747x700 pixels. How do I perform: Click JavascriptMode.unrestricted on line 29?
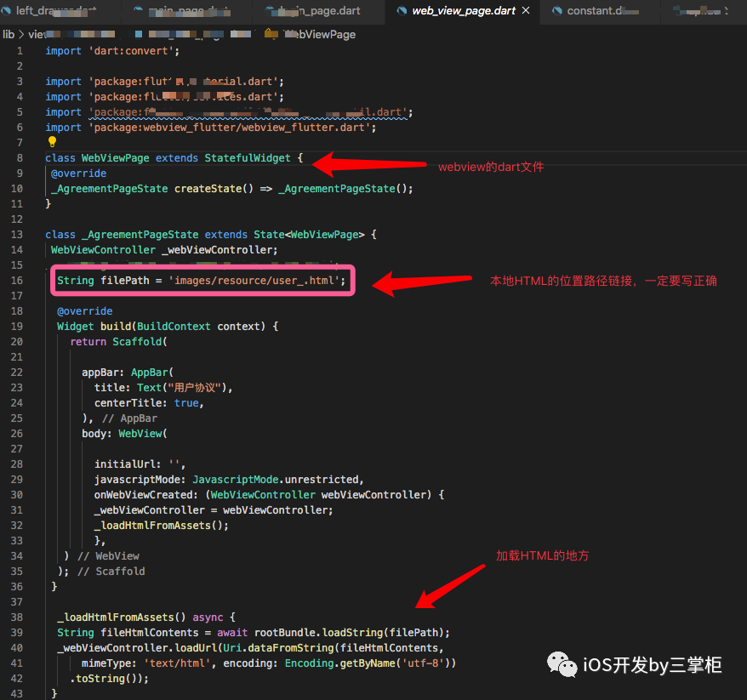276,480
